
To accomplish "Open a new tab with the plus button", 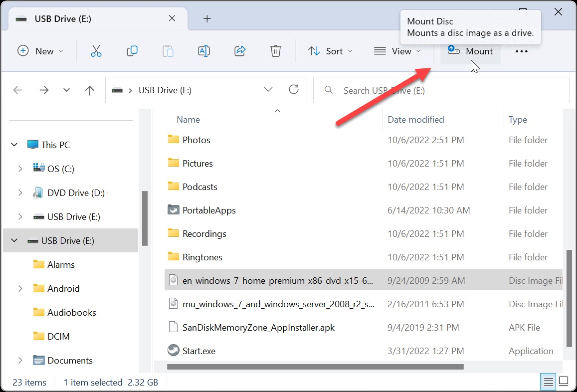I will 206,18.
